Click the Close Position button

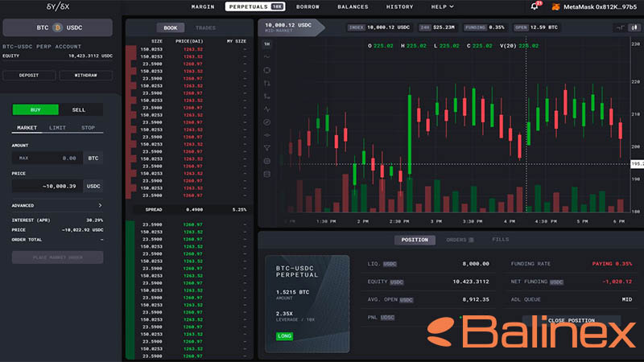pyautogui.click(x=572, y=320)
